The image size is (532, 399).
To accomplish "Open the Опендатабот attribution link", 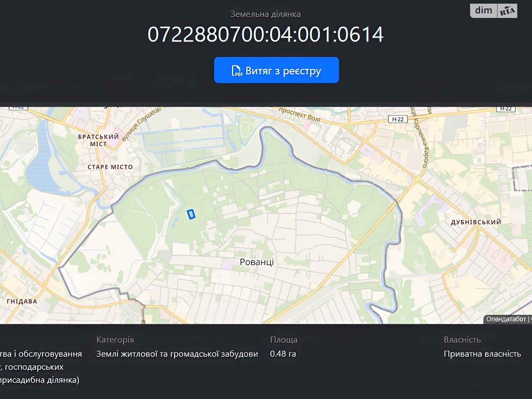I will coord(506,319).
